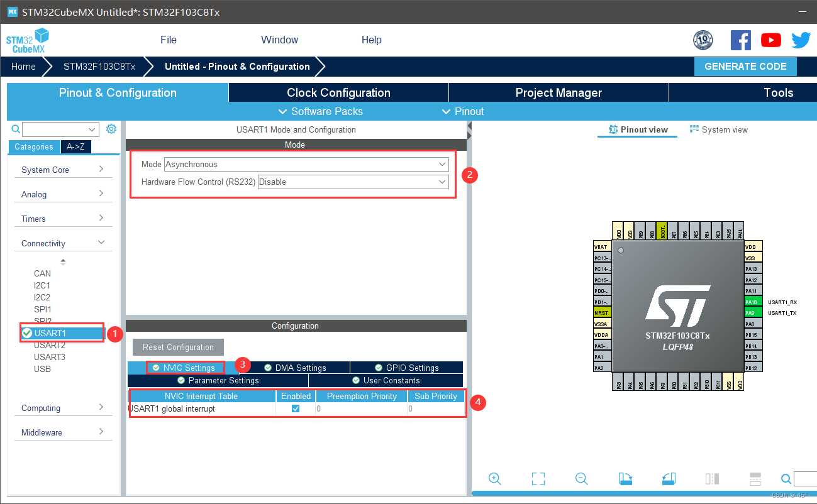This screenshot has width=817, height=504.
Task: Select the VBAT pin
Action: [603, 247]
